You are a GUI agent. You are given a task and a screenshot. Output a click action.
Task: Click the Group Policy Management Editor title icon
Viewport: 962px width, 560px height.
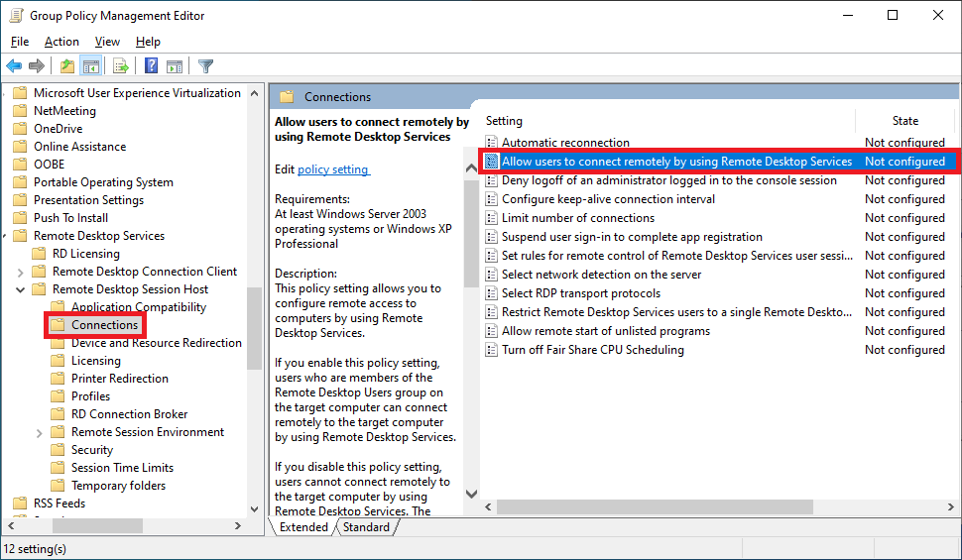pyautogui.click(x=17, y=15)
